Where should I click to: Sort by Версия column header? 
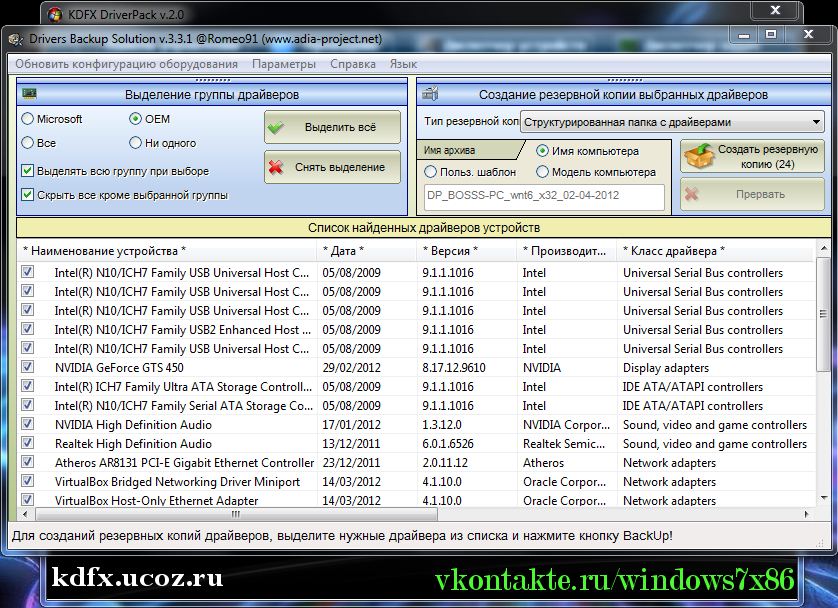[x=467, y=251]
